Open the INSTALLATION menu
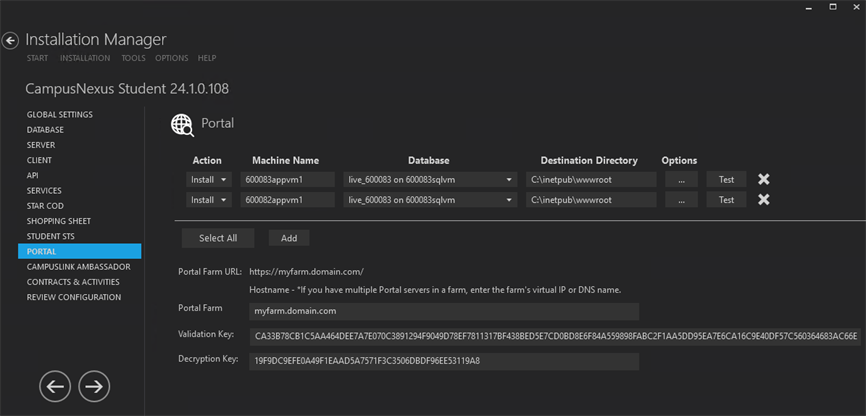866x416 pixels. click(x=85, y=59)
